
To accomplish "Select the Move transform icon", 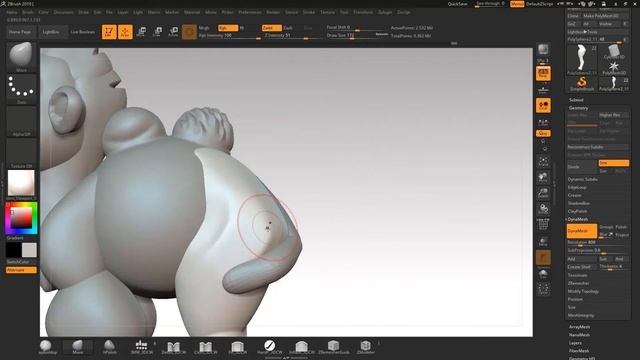I will click(x=141, y=32).
